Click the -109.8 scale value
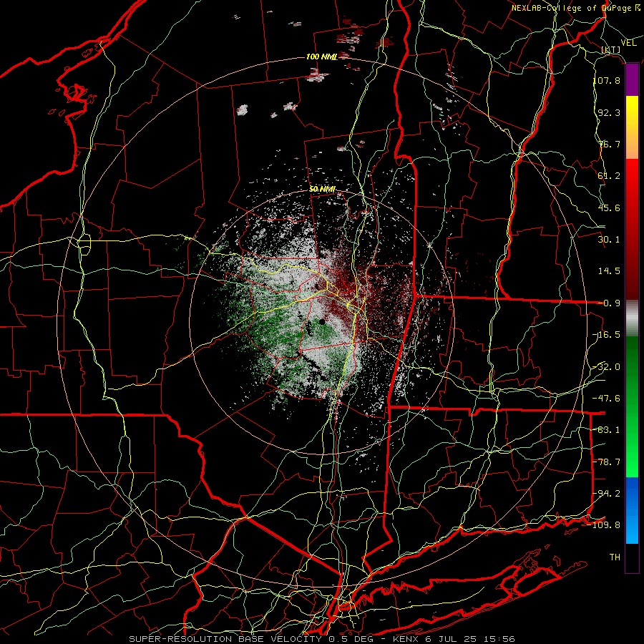The width and height of the screenshot is (644, 644). (x=605, y=525)
